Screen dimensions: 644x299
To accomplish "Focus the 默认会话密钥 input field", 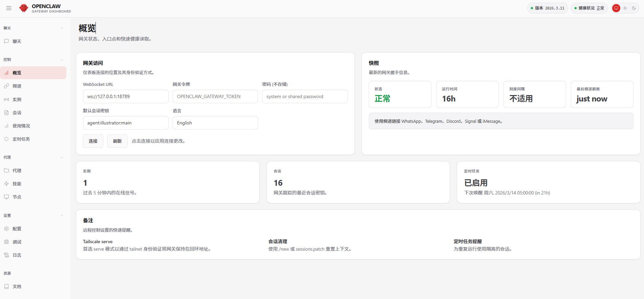I will pos(126,123).
